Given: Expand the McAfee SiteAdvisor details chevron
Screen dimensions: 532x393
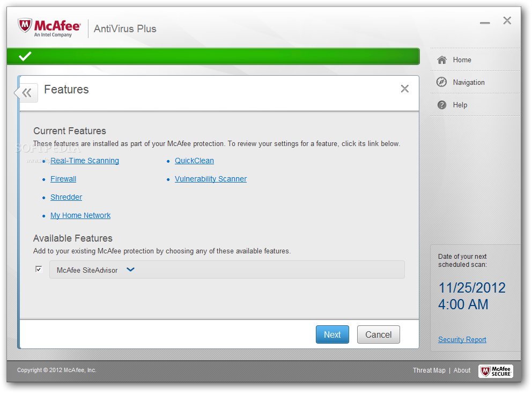Looking at the screenshot, I should (x=131, y=270).
